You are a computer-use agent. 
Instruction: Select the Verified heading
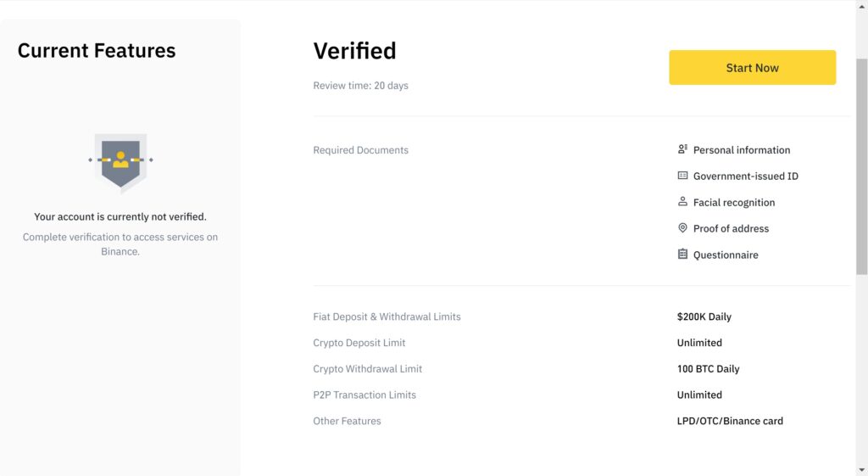coord(355,51)
